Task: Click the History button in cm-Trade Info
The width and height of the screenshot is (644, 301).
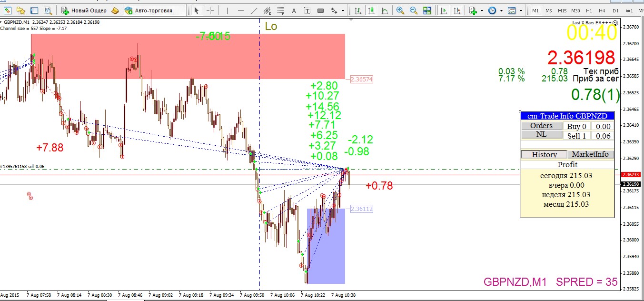Action: pyautogui.click(x=545, y=154)
